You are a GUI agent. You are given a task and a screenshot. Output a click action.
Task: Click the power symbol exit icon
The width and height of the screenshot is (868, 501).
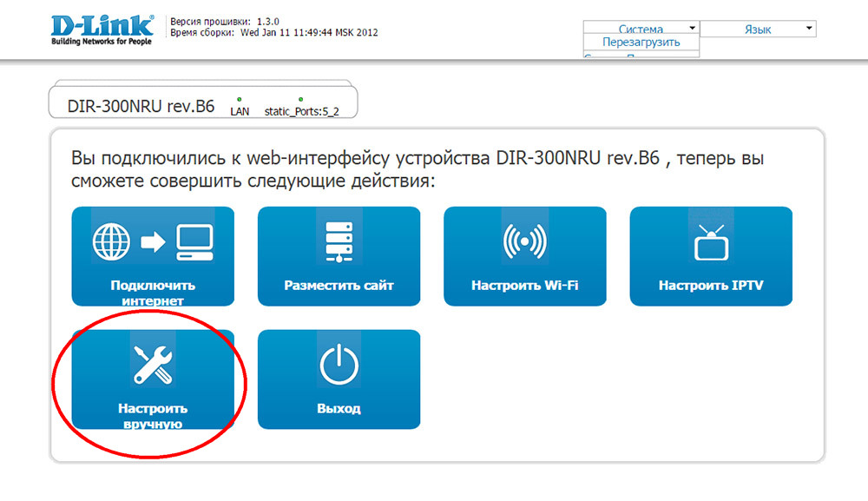tap(339, 366)
